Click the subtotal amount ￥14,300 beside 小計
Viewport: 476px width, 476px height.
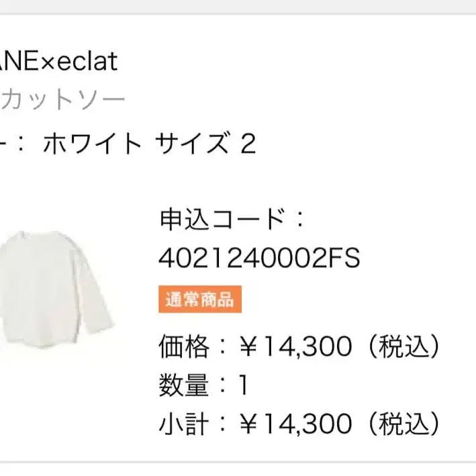(295, 424)
